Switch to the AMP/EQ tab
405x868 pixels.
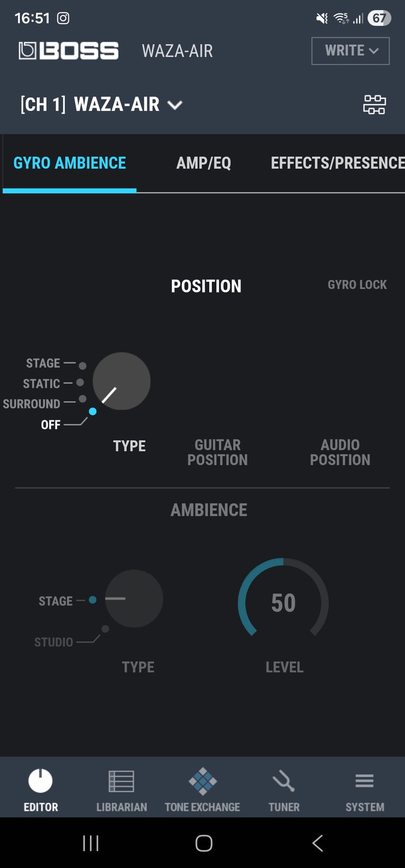[203, 163]
